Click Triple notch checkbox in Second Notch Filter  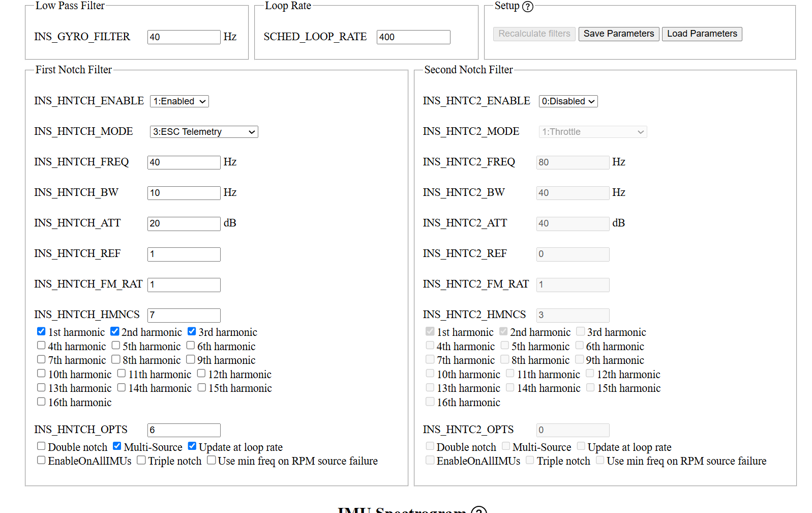coord(530,460)
